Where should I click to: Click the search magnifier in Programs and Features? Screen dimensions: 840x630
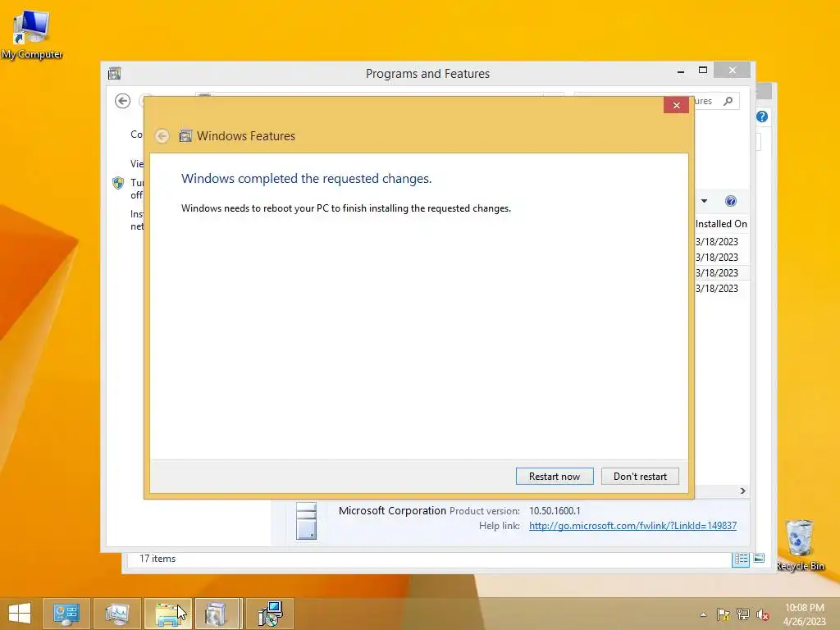pos(728,101)
